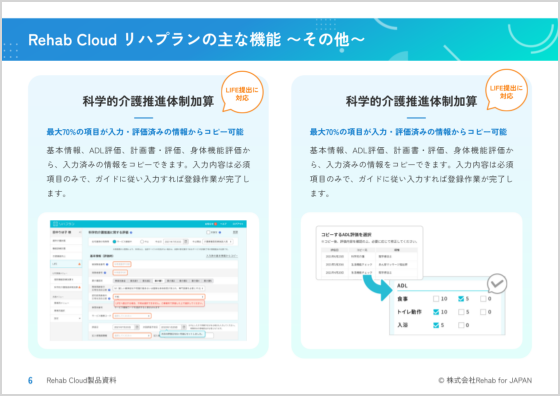
Task: Uncheck the 入浴 5 checkbox
Action: [436, 325]
